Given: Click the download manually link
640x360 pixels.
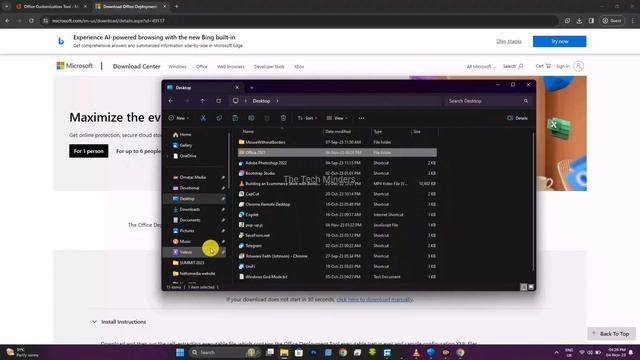Looking at the screenshot, I should pyautogui.click(x=375, y=299).
